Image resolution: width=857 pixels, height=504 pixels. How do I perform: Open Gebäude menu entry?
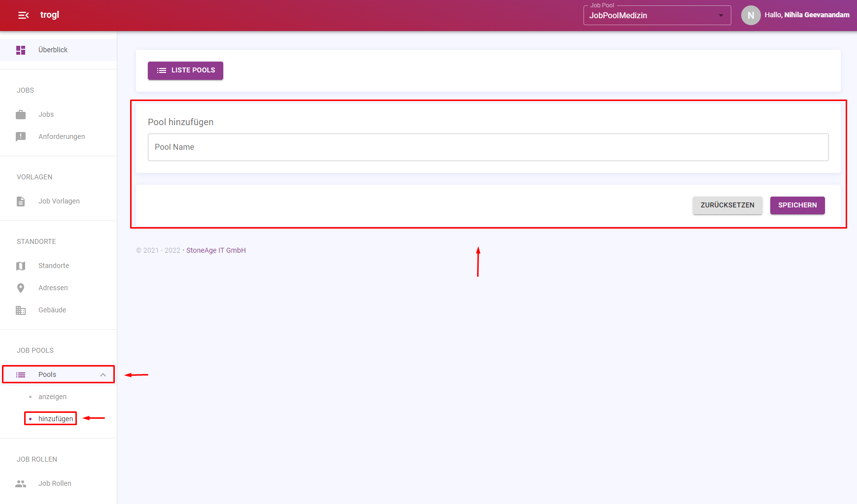coord(58,310)
